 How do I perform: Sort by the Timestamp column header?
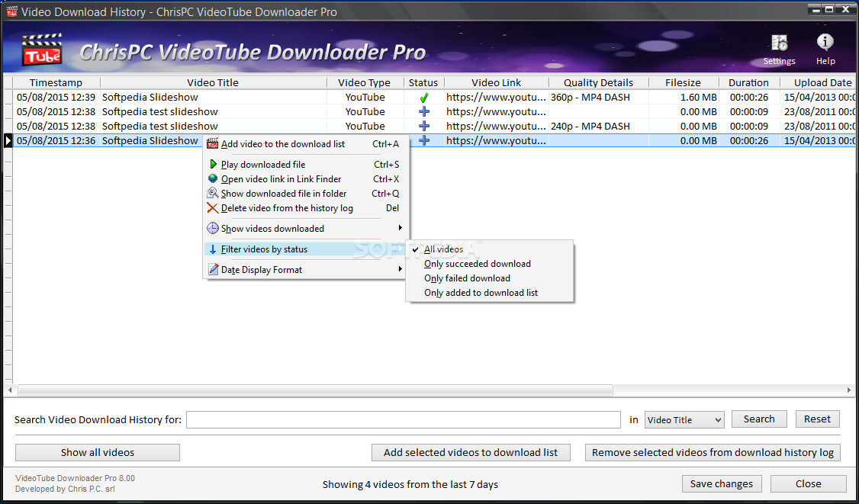[x=56, y=82]
